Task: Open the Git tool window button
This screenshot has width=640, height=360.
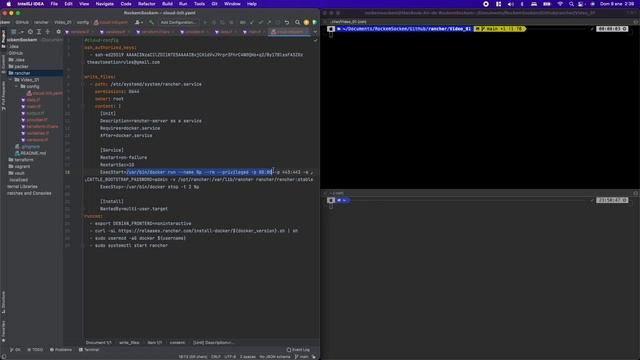Action: (x=15, y=350)
